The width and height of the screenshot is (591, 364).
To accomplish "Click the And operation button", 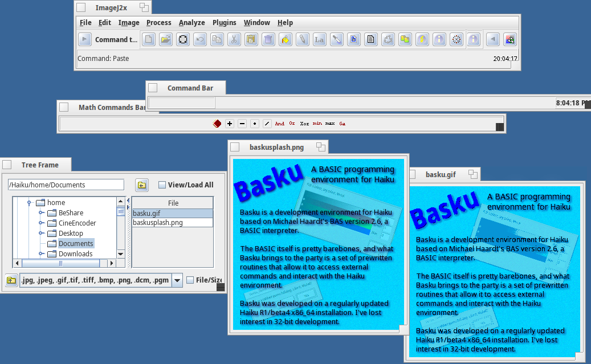I will 280,124.
